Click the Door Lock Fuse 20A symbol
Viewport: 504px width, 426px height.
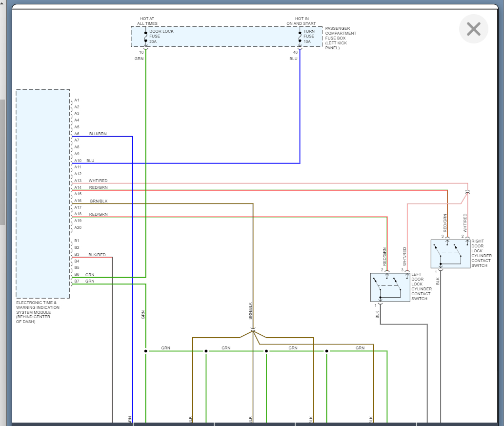146,37
